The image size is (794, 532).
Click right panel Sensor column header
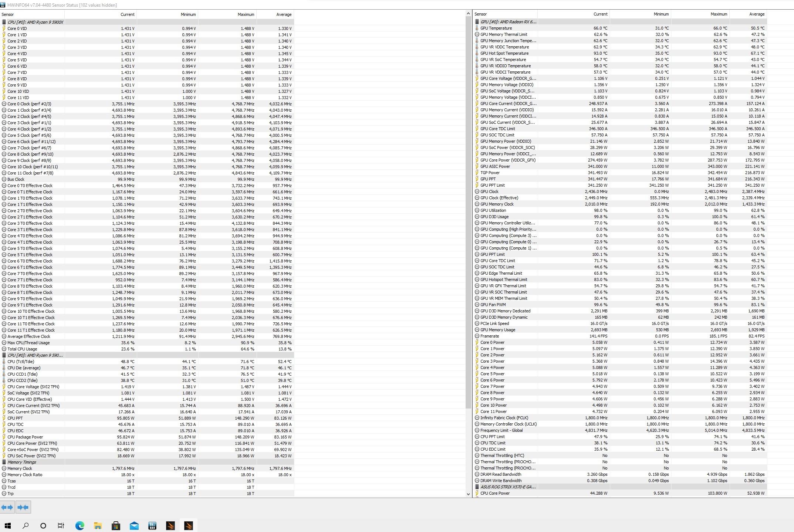coord(505,14)
